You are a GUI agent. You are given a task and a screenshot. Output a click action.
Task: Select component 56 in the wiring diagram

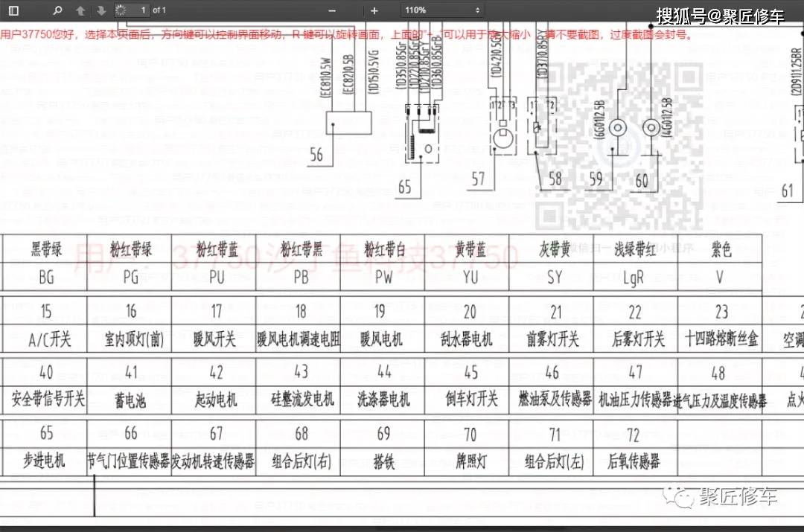coord(348,123)
